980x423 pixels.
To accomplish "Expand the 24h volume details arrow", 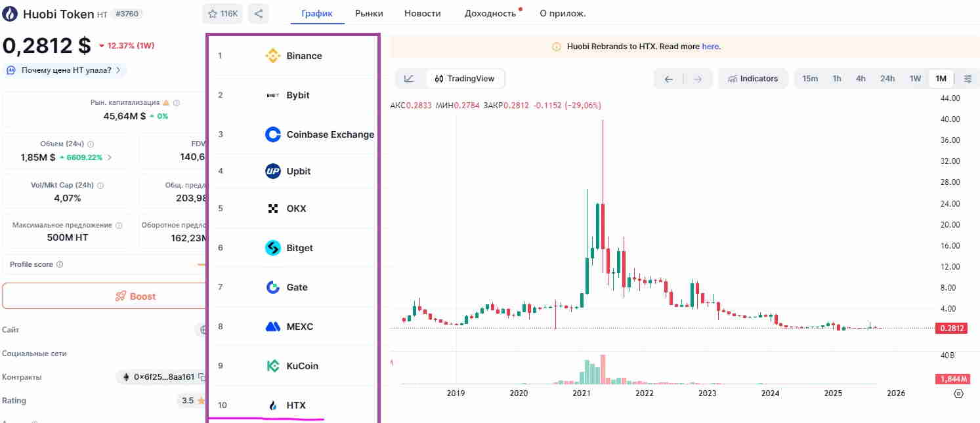I will [x=110, y=157].
